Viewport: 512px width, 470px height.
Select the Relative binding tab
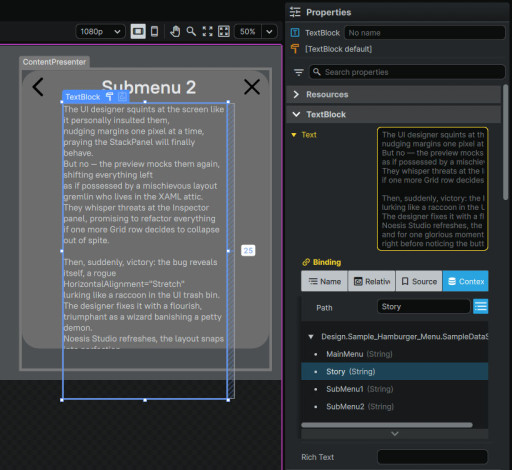click(x=372, y=281)
